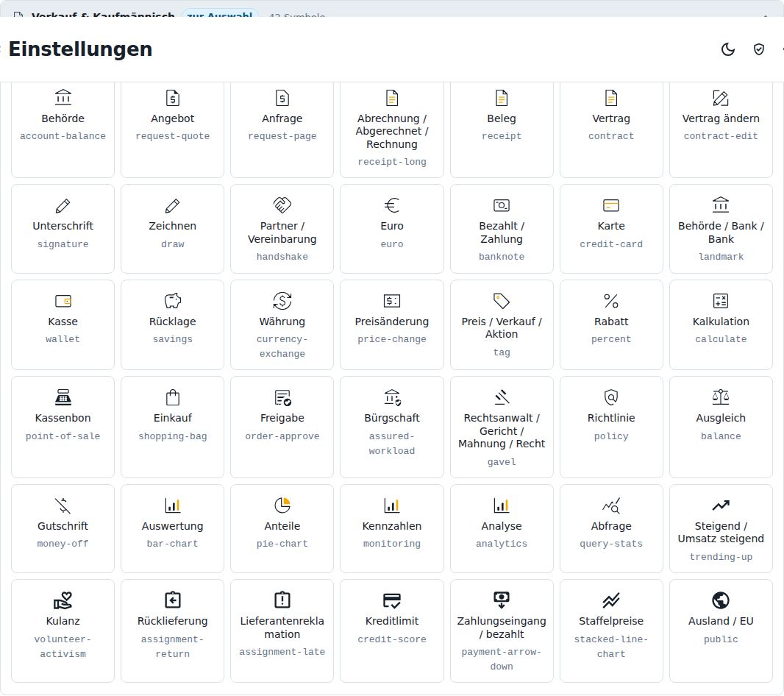Select the Staffelpreise stacked-line-chart card
Image resolution: width=784 pixels, height=696 pixels.
[x=611, y=631]
